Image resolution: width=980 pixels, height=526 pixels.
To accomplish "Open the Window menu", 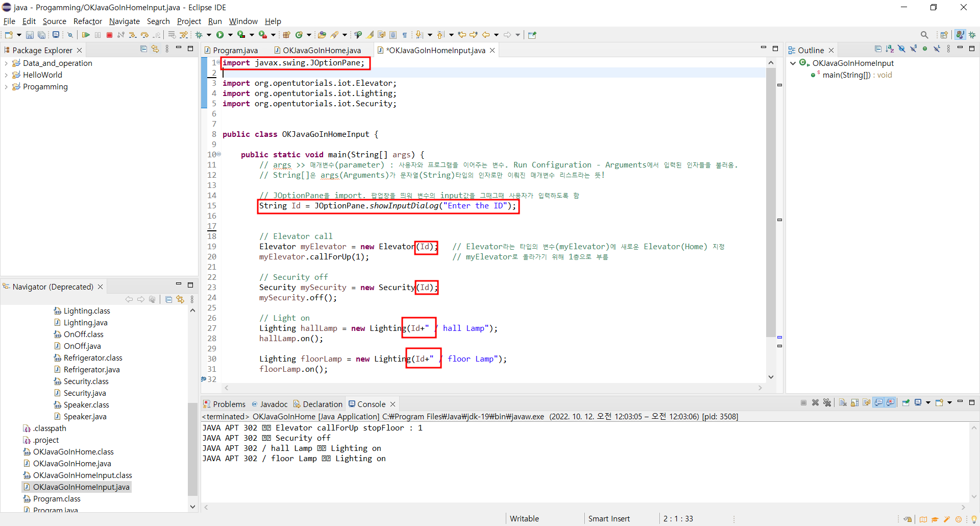I will 243,21.
